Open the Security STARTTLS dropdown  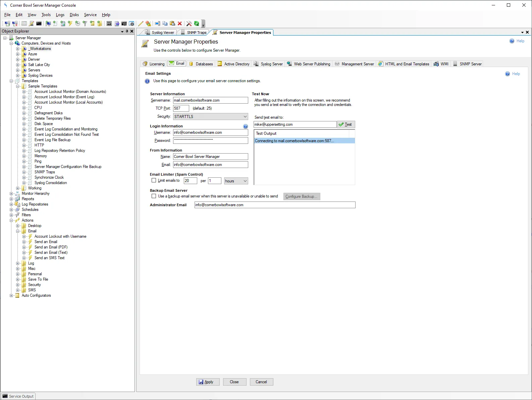pos(211,117)
